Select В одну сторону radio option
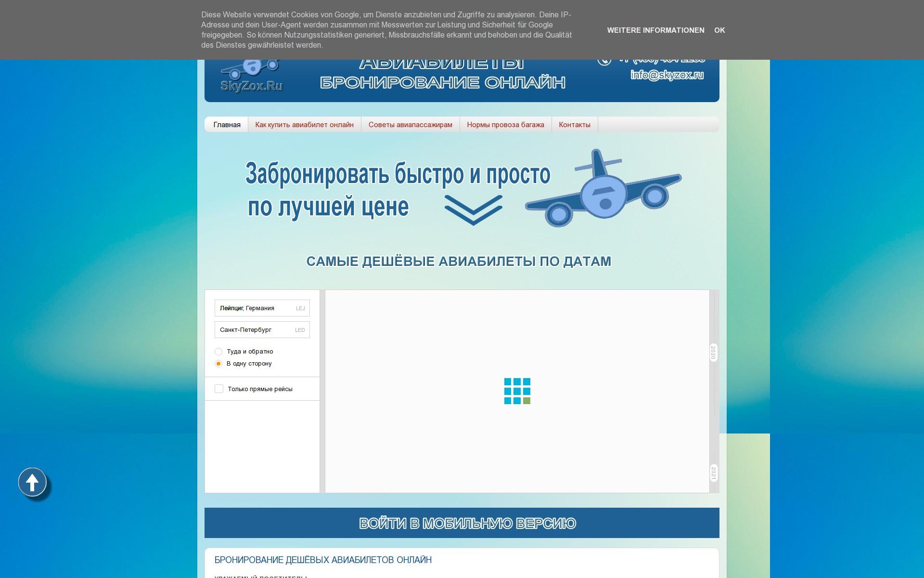The height and width of the screenshot is (578, 924). (218, 364)
